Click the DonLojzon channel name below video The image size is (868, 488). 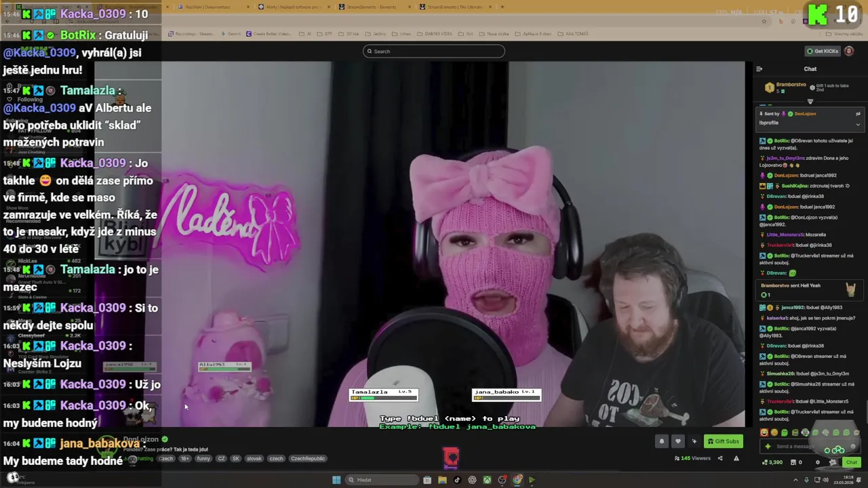[x=140, y=439]
